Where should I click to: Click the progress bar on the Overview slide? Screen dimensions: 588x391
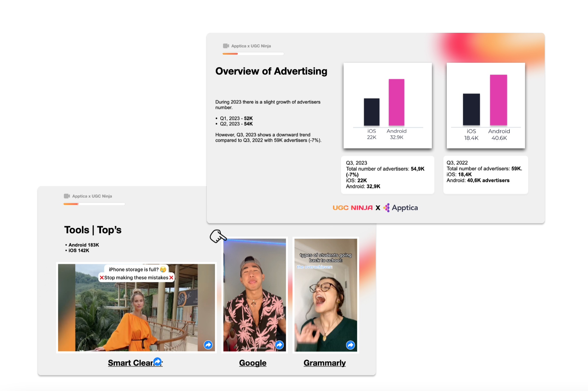[x=253, y=54]
